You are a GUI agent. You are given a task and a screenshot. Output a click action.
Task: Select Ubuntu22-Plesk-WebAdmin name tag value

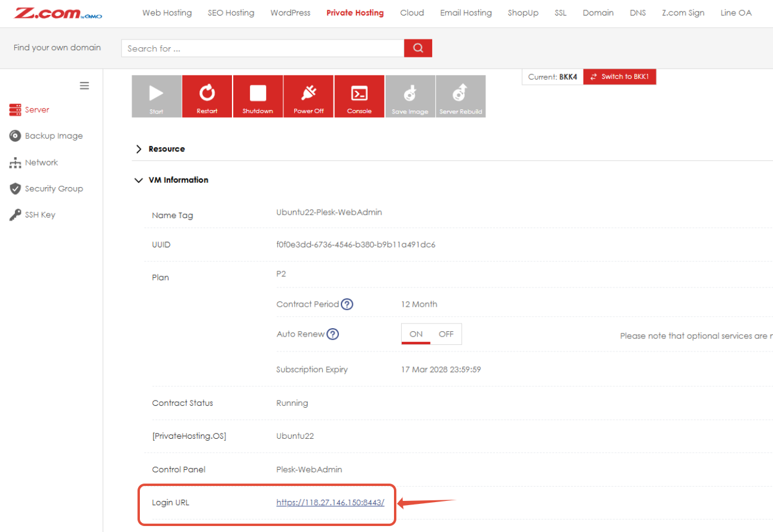[x=329, y=212]
